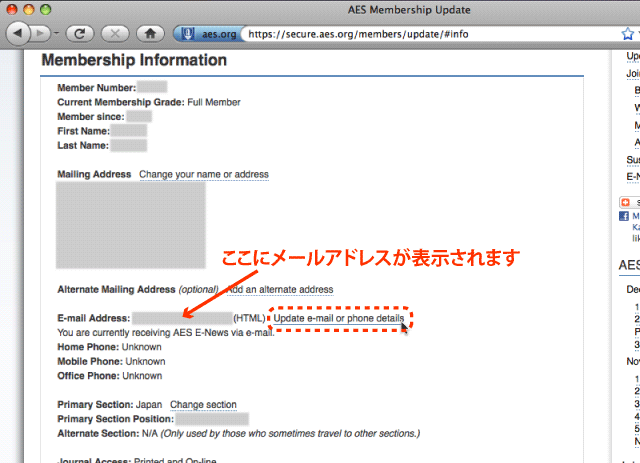This screenshot has height=463, width=640.
Task: Open 'Add an alternate address' link
Action: [280, 289]
